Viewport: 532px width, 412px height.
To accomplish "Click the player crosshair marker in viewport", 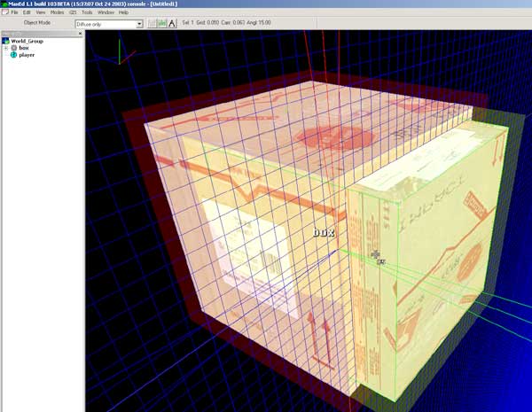I will (x=376, y=254).
